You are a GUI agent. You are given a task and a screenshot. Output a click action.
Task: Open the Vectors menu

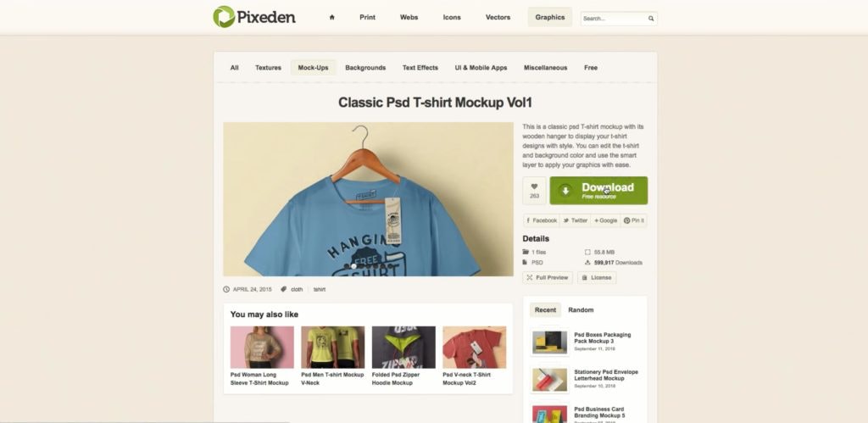point(498,17)
